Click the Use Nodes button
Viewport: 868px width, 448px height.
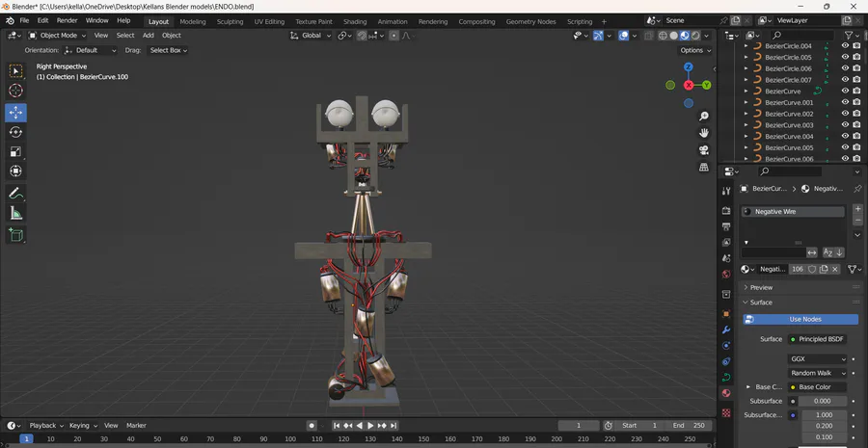(x=800, y=320)
